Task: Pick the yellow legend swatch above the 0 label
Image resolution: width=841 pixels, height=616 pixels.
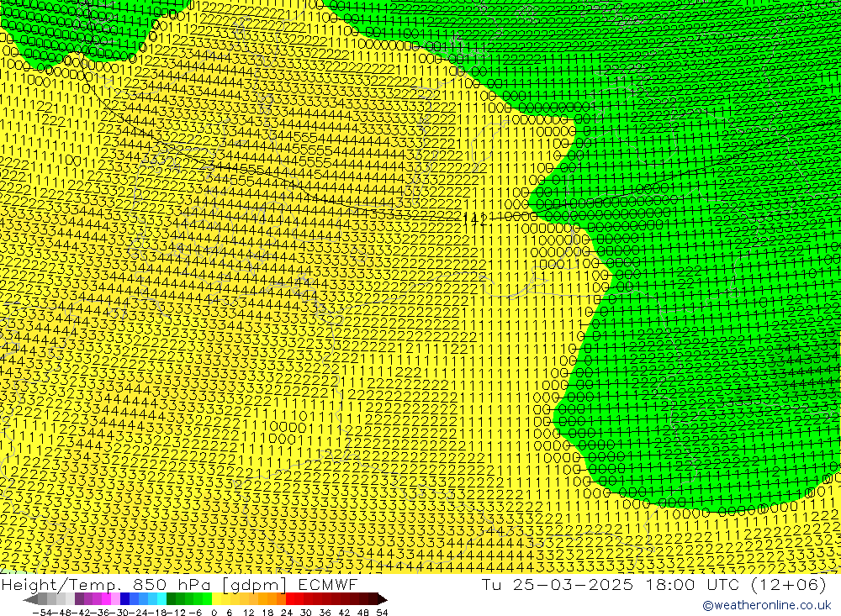Action: pyautogui.click(x=217, y=599)
